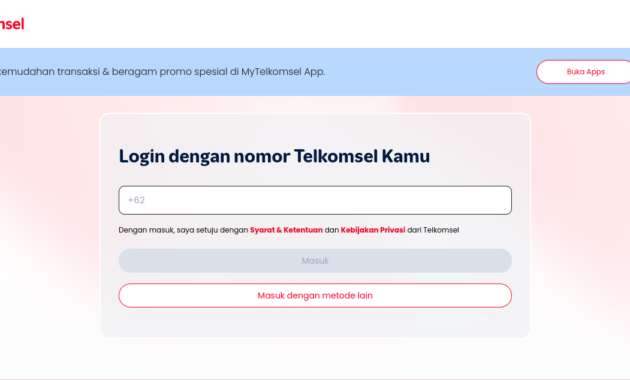The height and width of the screenshot is (380, 630).
Task: Open the app via Buka Apps button
Action: pos(583,72)
